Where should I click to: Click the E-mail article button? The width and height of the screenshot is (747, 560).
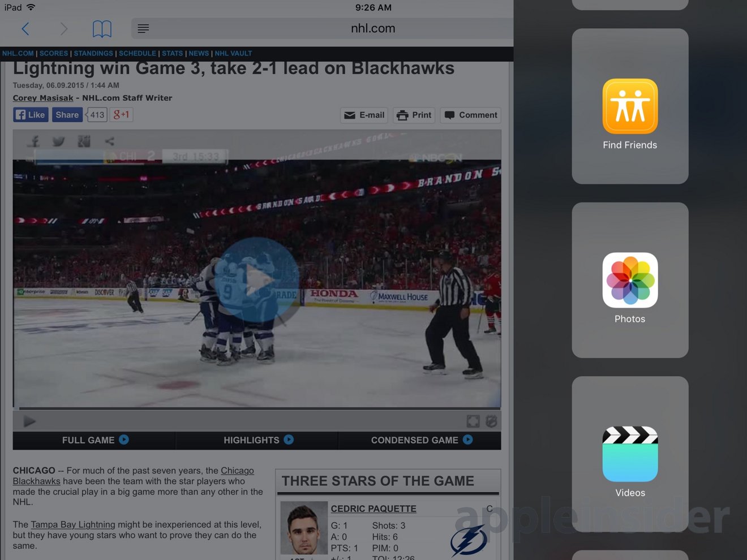tap(364, 115)
